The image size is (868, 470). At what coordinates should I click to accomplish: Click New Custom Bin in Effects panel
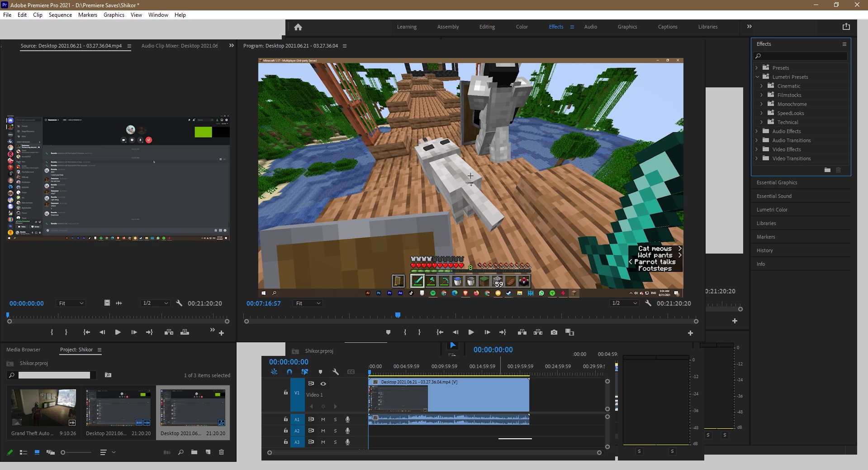(827, 170)
